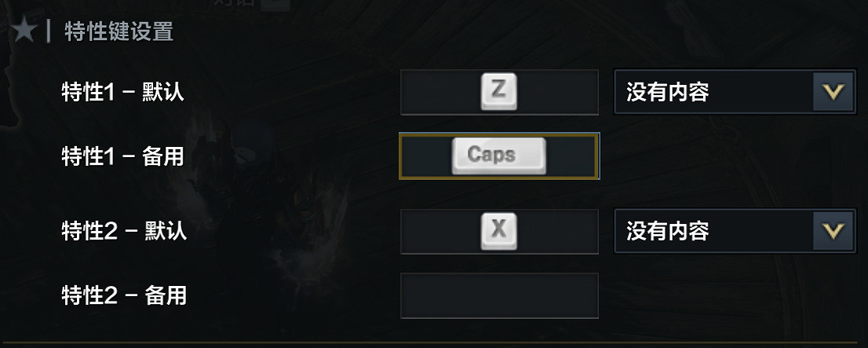Click the dropdown arrow for 特性2 默认
Viewport: 868px width, 348px height.
click(x=833, y=231)
